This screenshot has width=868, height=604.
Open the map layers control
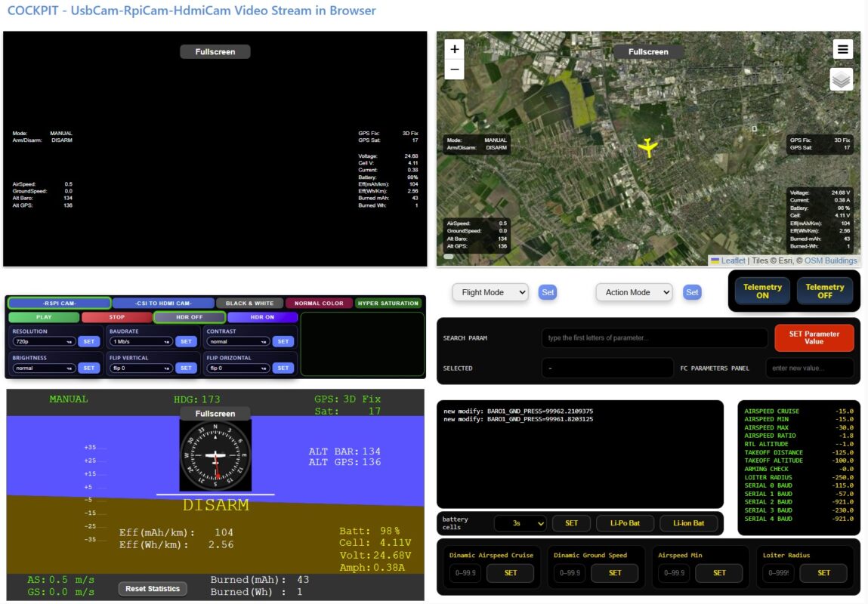click(x=841, y=79)
